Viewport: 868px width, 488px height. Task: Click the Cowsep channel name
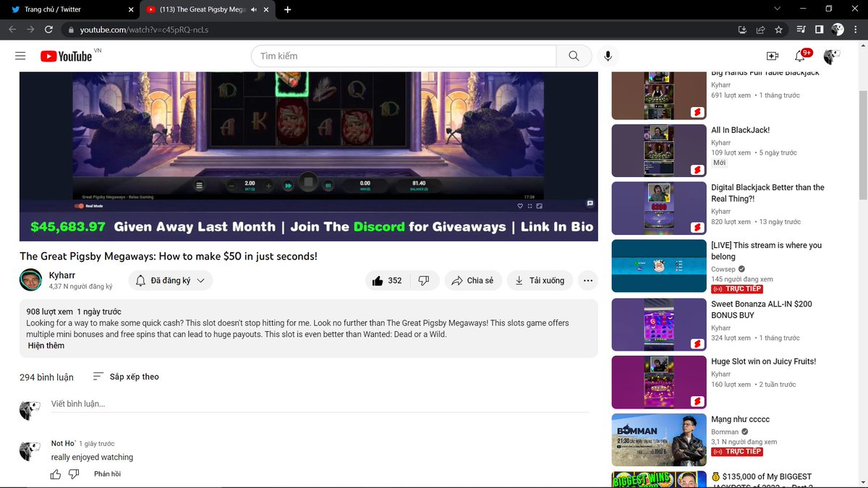(x=724, y=269)
